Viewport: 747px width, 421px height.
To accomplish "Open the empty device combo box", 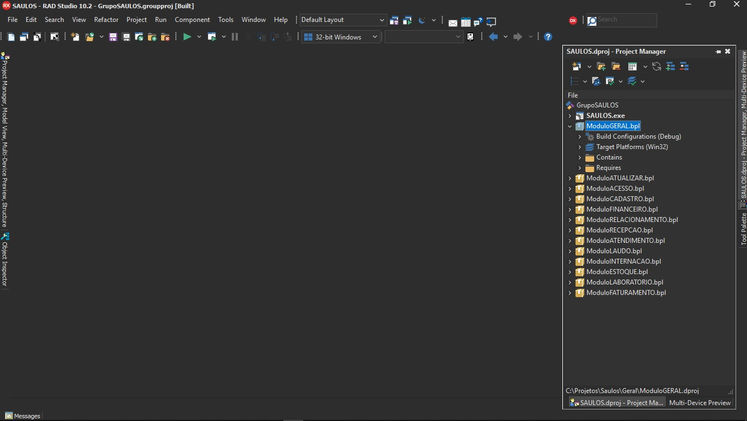I will click(424, 37).
